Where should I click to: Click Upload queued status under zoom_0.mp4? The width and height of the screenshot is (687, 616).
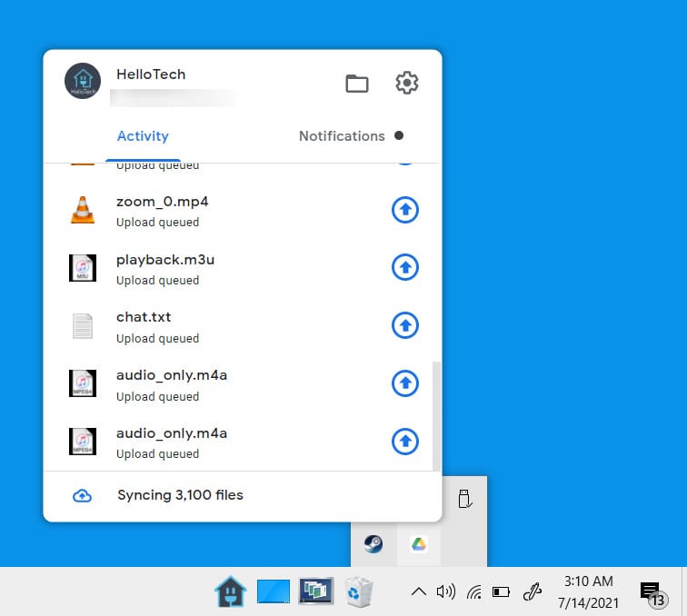coord(158,222)
